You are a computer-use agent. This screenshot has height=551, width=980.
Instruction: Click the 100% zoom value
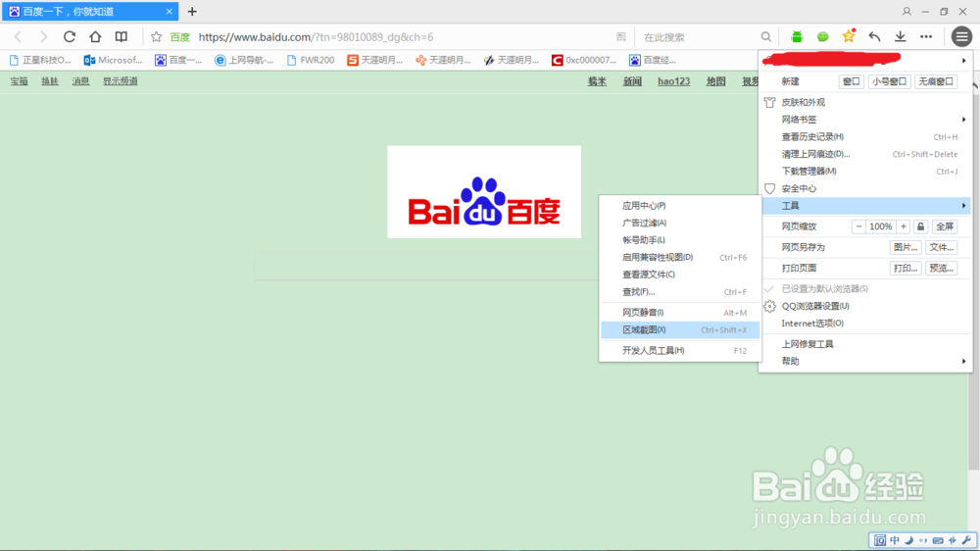pyautogui.click(x=881, y=226)
